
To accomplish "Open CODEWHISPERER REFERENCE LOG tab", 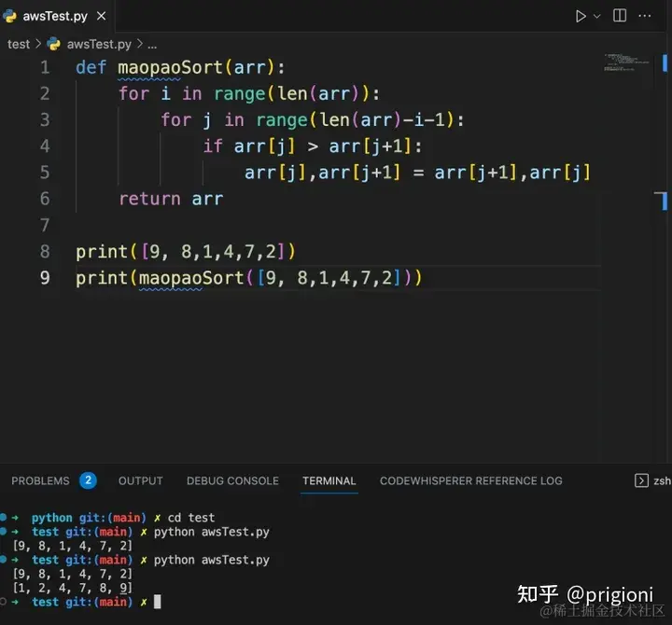I will click(x=470, y=480).
